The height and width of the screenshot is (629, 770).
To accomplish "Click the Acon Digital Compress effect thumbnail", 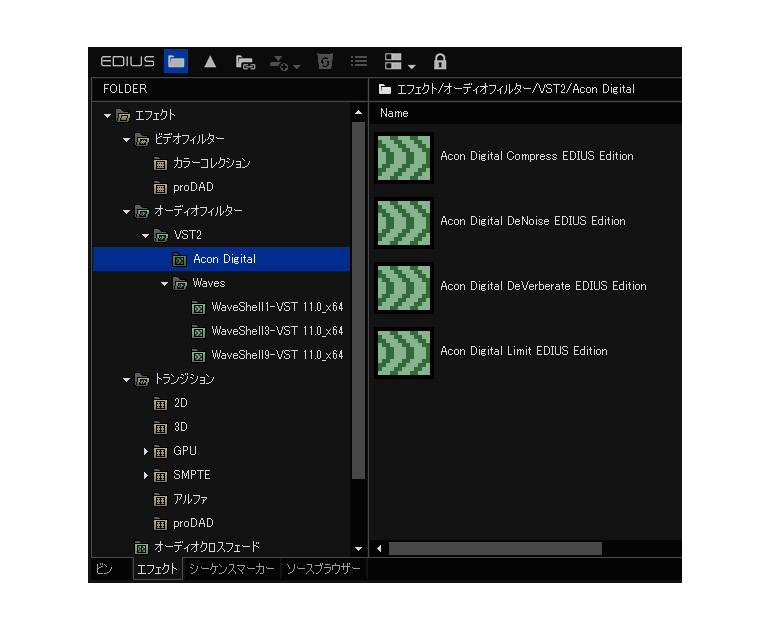I will pos(404,158).
